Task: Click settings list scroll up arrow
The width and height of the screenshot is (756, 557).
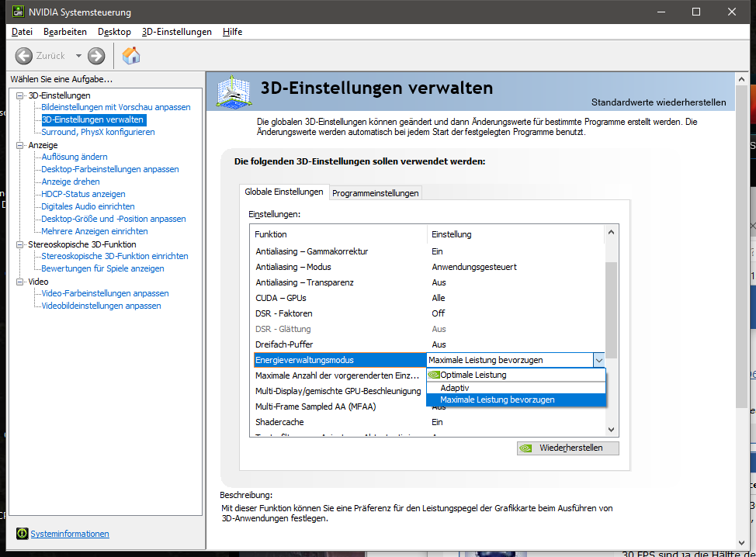Action: coord(611,232)
